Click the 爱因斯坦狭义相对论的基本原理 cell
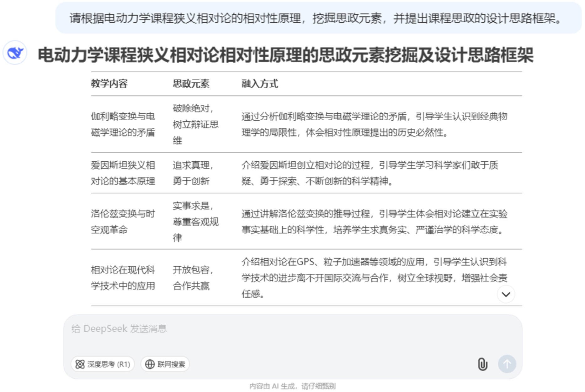The width and height of the screenshot is (585, 392). pos(123,173)
